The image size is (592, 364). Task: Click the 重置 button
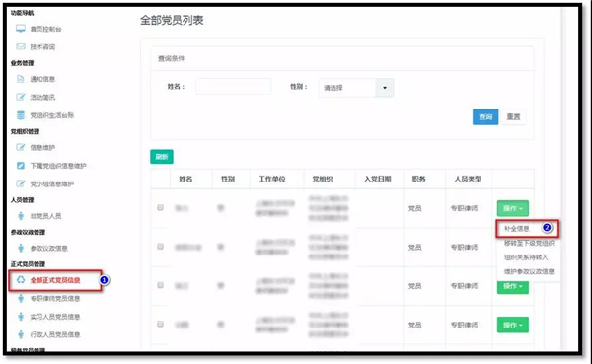click(513, 117)
